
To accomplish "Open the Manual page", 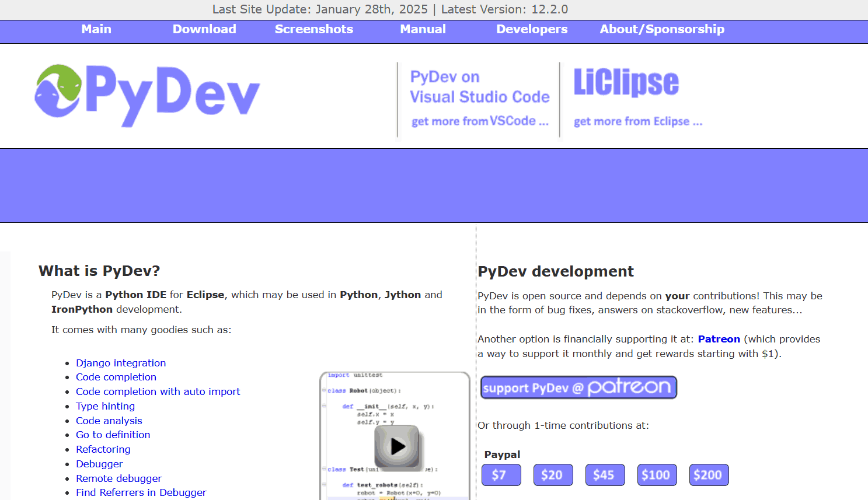I will 422,29.
